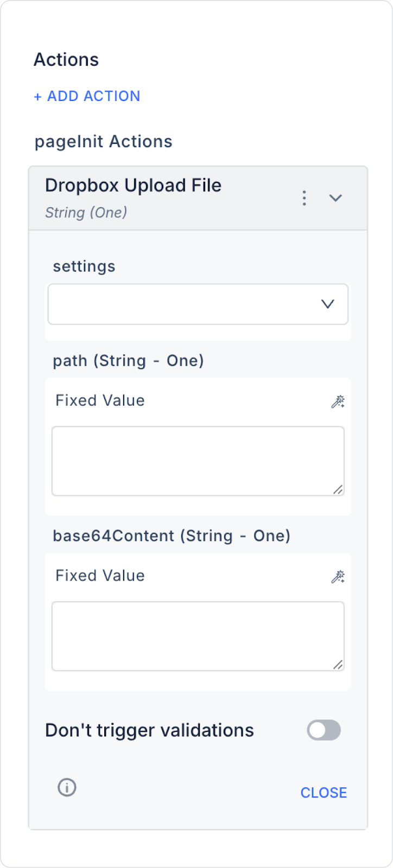Click the Actions section heading
This screenshot has width=393, height=868.
[66, 60]
